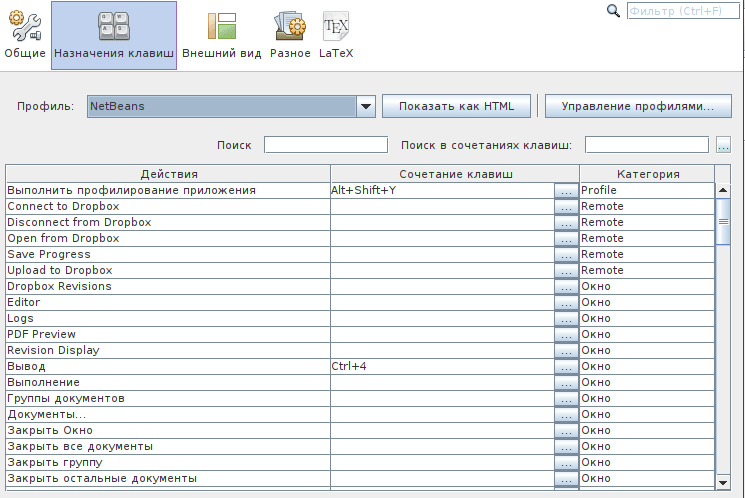Select the Logs action row

pyautogui.click(x=168, y=318)
